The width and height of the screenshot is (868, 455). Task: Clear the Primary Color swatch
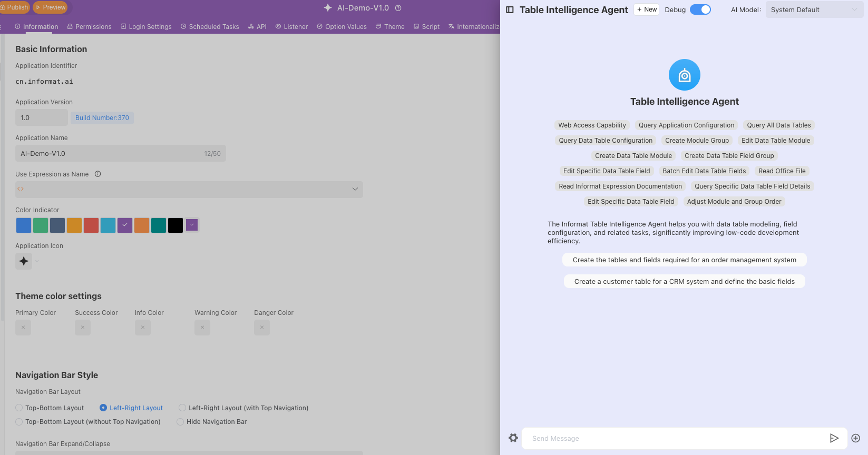pyautogui.click(x=23, y=328)
